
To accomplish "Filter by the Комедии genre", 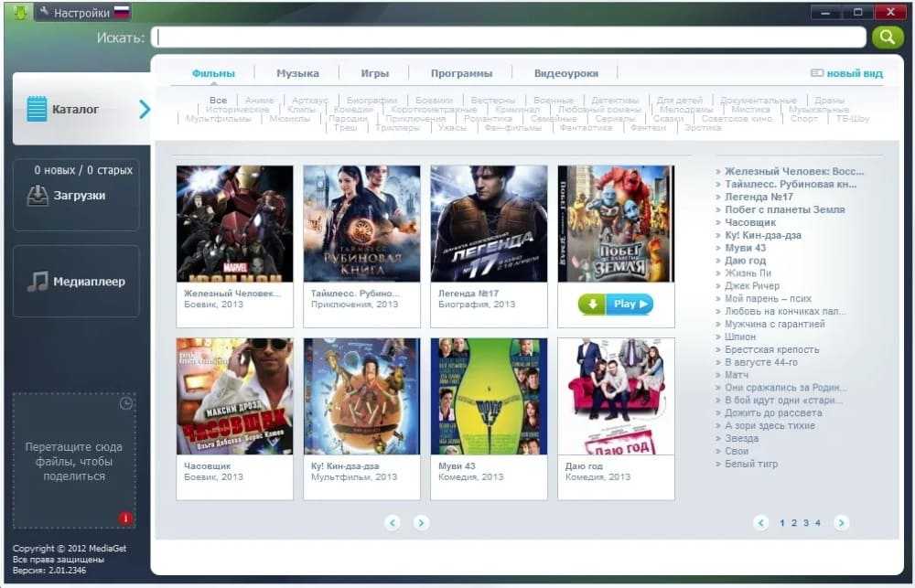I will coord(352,110).
